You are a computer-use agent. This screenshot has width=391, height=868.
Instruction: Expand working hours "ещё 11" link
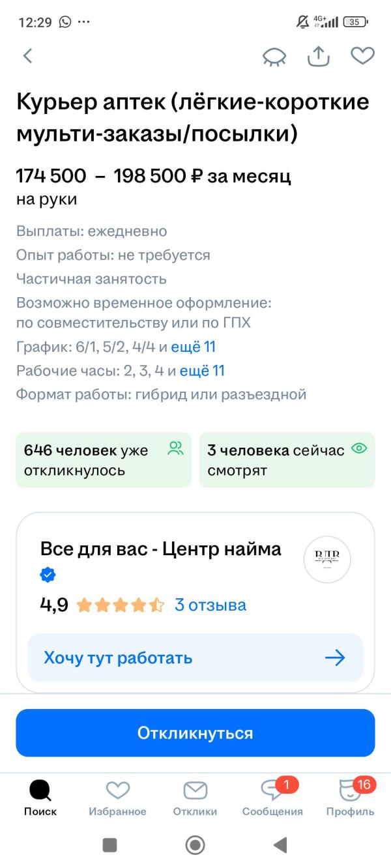[202, 371]
